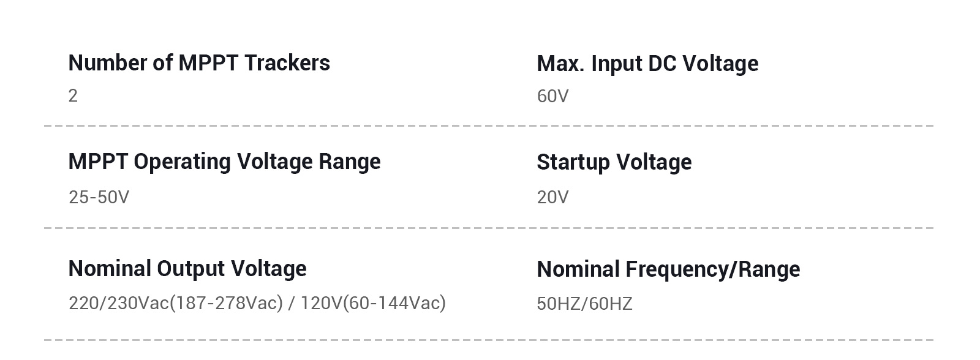980x360 pixels.
Task: Click the word Trackers in first heading
Action: [288, 63]
